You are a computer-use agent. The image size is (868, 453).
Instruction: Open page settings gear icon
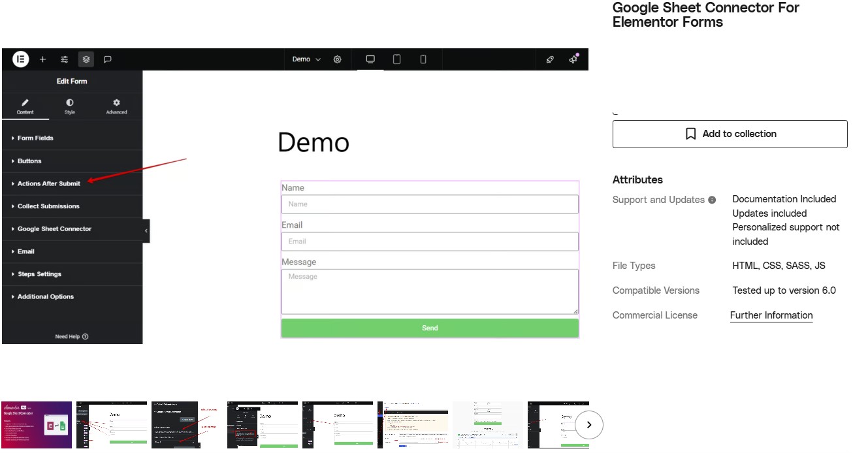point(338,59)
